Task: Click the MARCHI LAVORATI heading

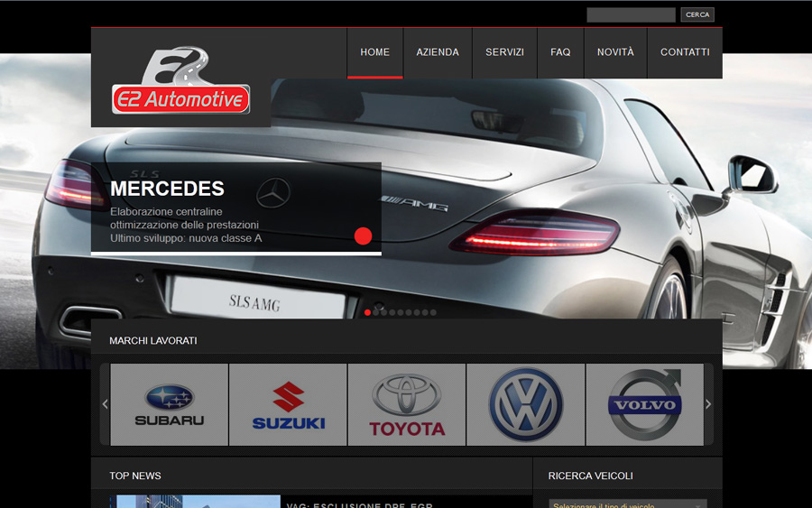Action: pyautogui.click(x=152, y=341)
